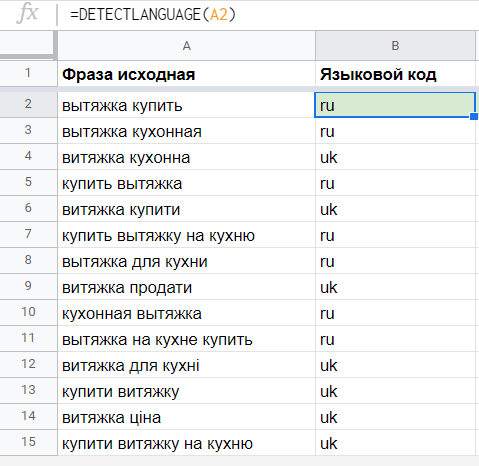Select the 'uk' cell in row 12

coord(395,365)
